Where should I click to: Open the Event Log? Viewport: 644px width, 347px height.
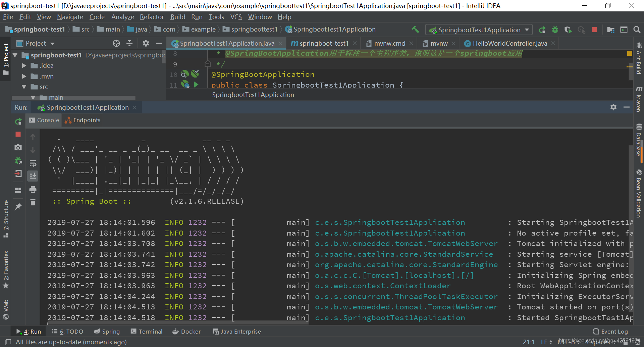[x=610, y=332]
